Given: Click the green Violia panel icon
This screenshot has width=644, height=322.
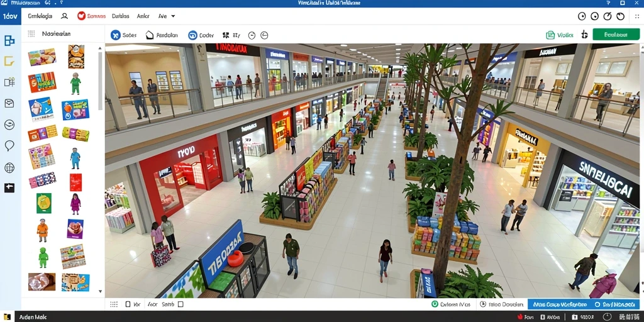Looking at the screenshot, I should (550, 35).
